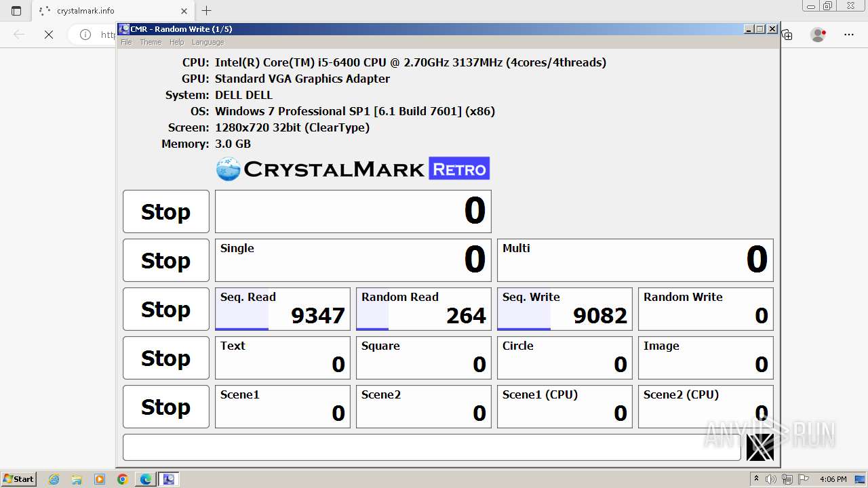The width and height of the screenshot is (868, 488).
Task: Stop the Seq. Read disk benchmark row
Action: [x=166, y=309]
